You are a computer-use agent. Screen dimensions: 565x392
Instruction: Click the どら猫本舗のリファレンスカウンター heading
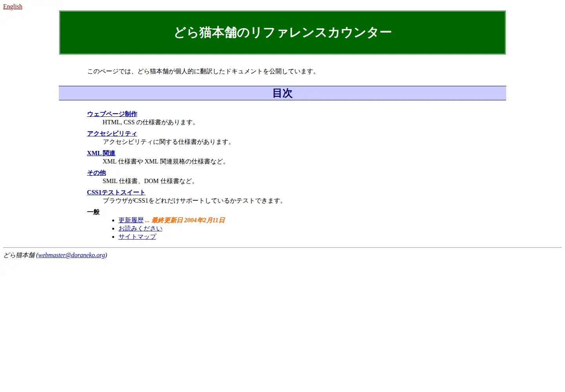click(x=282, y=33)
